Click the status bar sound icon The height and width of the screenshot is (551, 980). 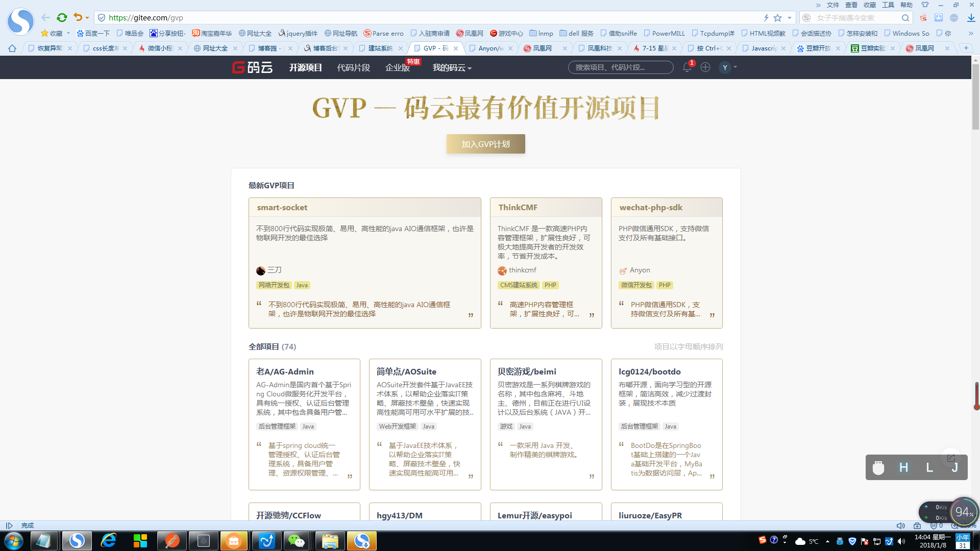click(901, 525)
